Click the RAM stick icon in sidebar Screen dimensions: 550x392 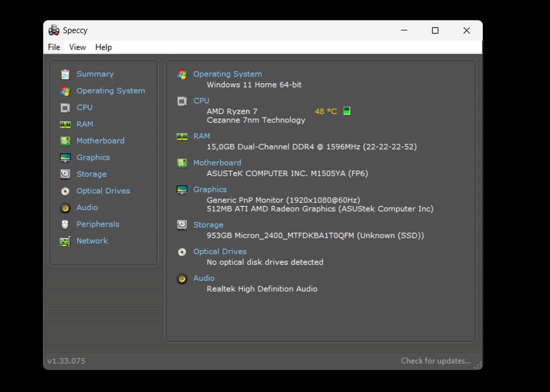pos(65,124)
